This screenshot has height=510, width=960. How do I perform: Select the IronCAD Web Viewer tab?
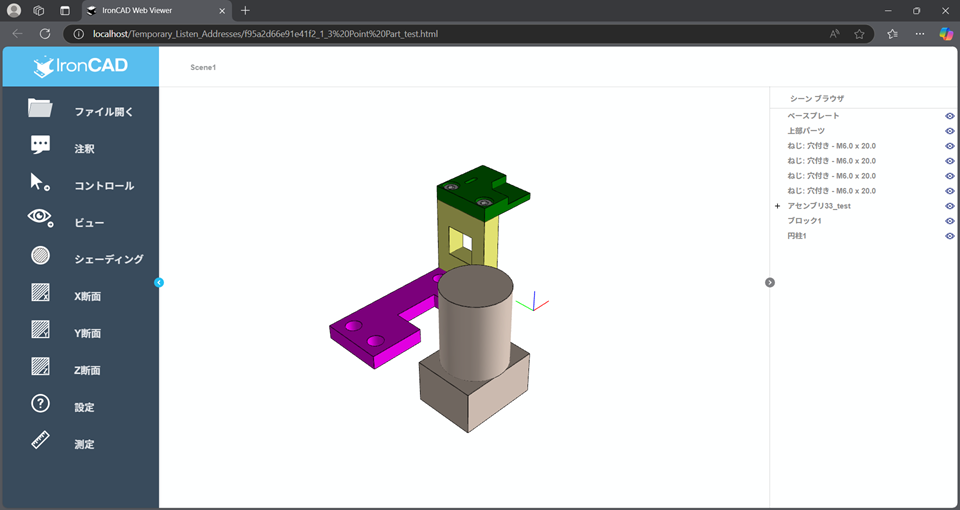(x=156, y=11)
